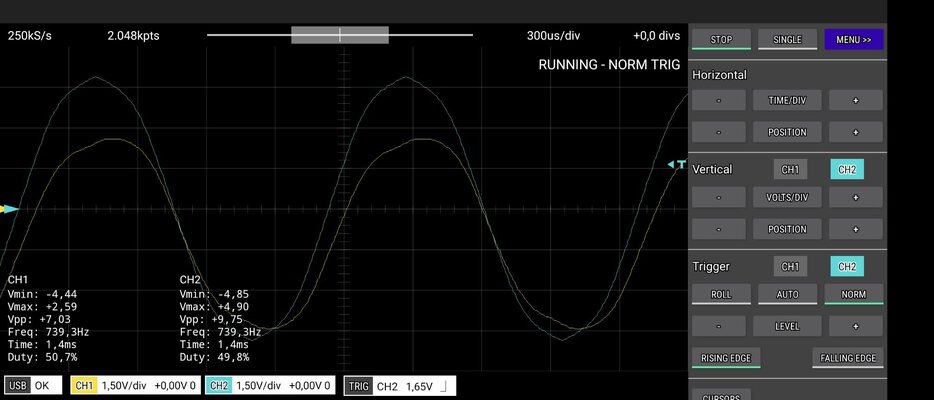Move horizontal POSITION left with minus
Screen dimensions: 934x400
pyautogui.click(x=718, y=132)
